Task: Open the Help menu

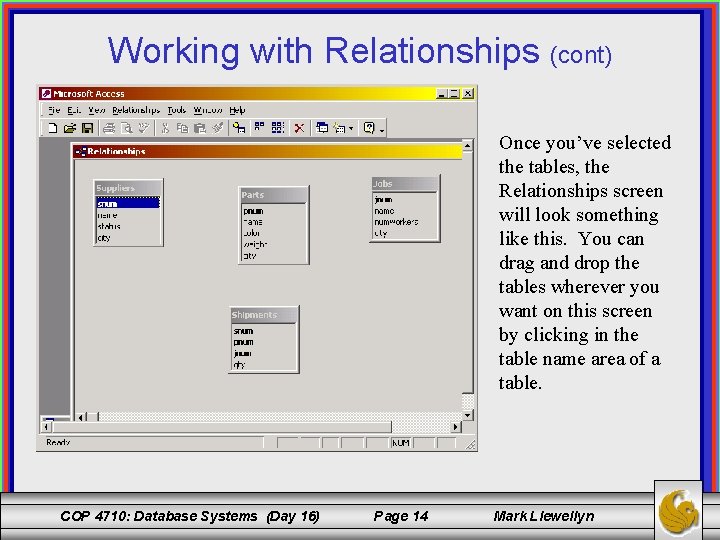Action: pos(237,110)
